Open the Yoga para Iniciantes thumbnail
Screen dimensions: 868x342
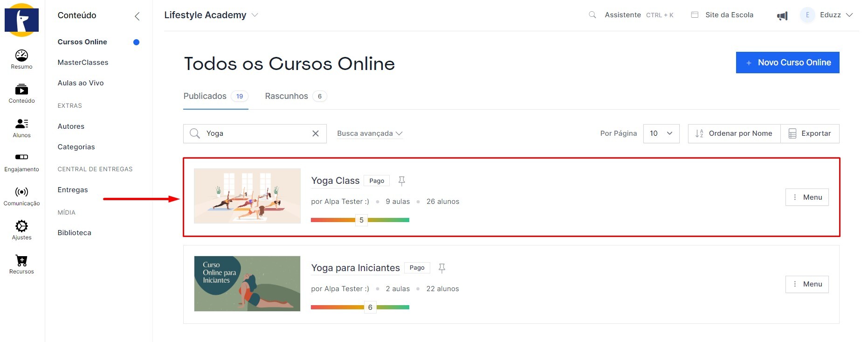point(247,284)
